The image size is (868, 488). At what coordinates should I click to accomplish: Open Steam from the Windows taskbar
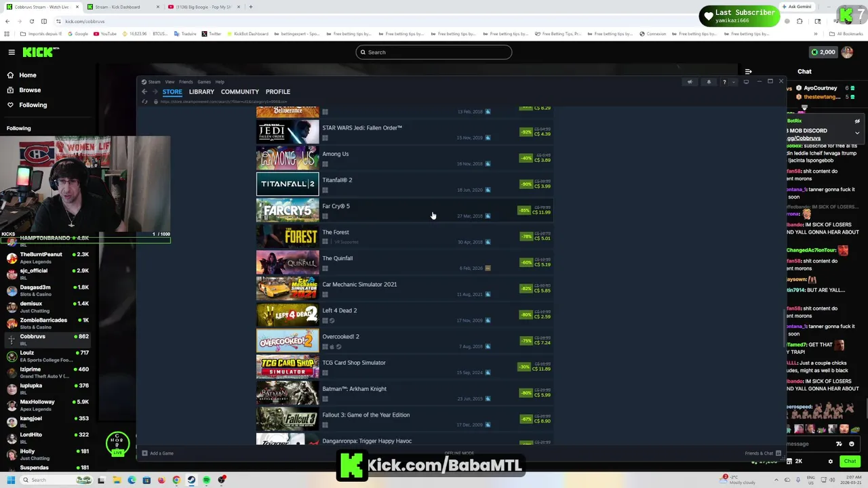[191, 480]
